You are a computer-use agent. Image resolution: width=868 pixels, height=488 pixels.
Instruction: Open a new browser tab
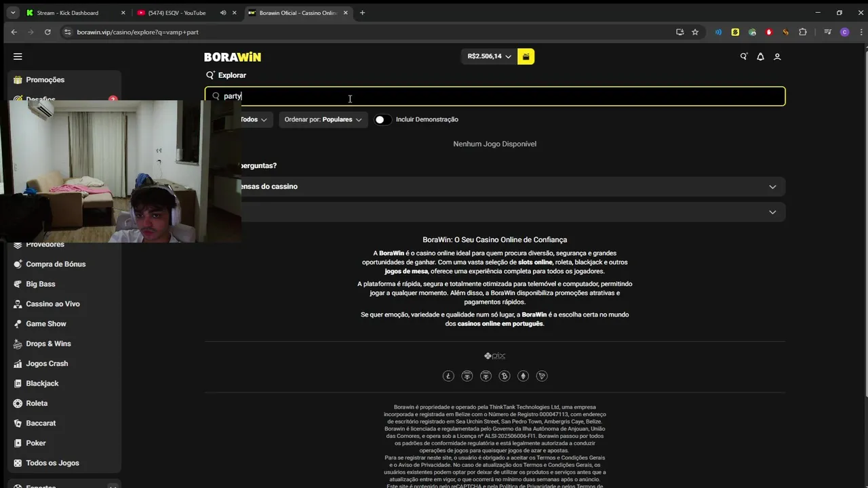[x=362, y=13]
